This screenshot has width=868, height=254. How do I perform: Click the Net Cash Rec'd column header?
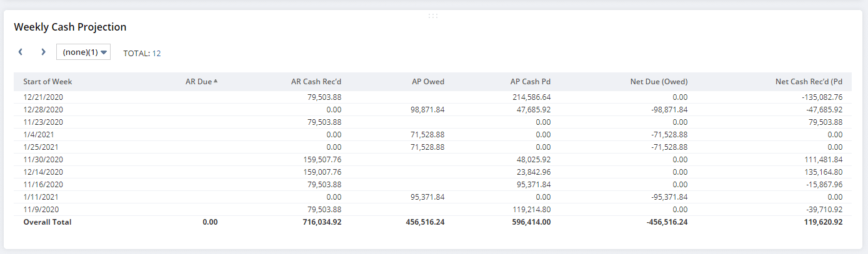[x=809, y=82]
